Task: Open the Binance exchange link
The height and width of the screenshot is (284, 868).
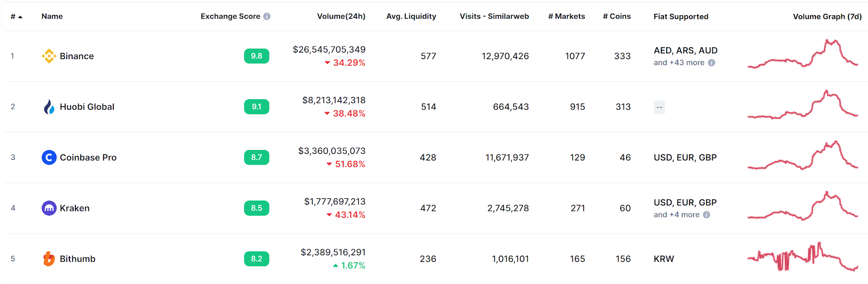Action: pyautogui.click(x=76, y=56)
